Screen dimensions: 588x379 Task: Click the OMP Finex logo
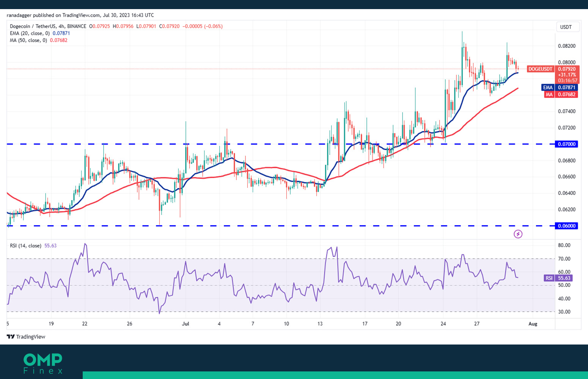point(43,363)
